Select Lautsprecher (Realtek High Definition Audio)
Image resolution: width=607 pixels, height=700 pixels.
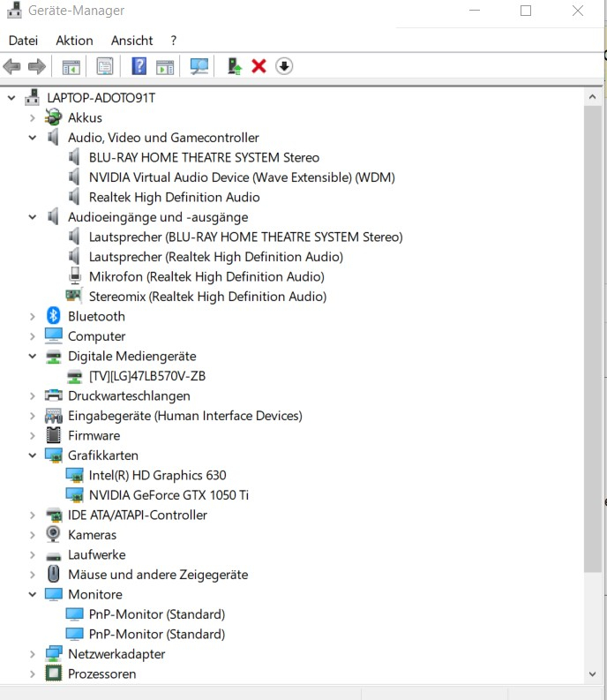pos(216,257)
